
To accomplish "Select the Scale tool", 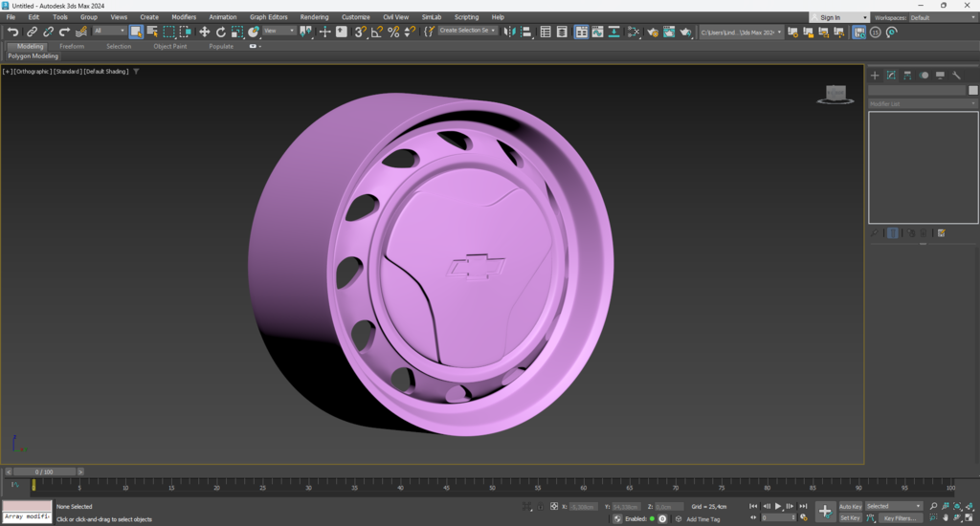I will [x=237, y=32].
